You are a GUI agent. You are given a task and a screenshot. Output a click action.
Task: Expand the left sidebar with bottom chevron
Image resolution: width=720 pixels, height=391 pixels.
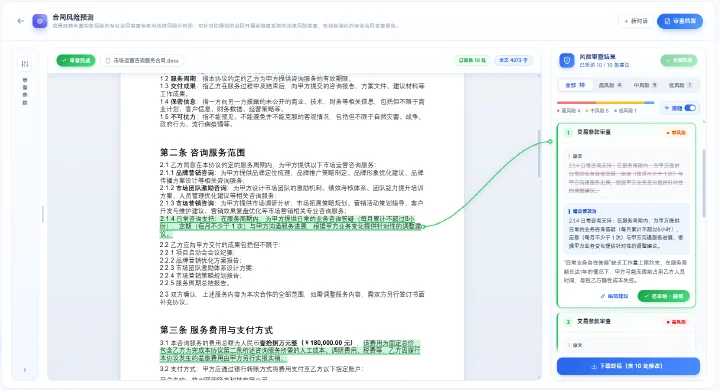[x=25, y=370]
